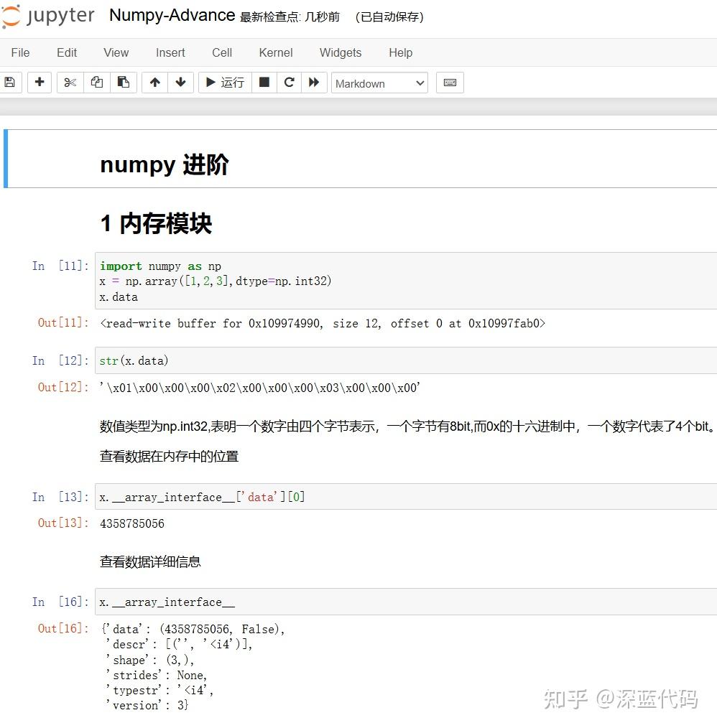Cut the selected cell with scissors icon
The width and height of the screenshot is (717, 728).
pos(69,82)
